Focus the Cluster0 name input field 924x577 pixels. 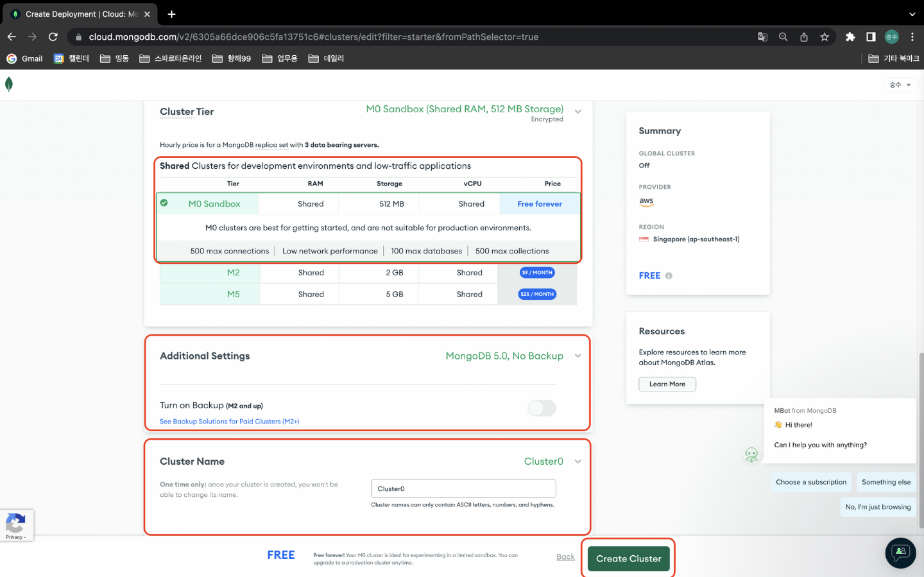[x=463, y=488]
